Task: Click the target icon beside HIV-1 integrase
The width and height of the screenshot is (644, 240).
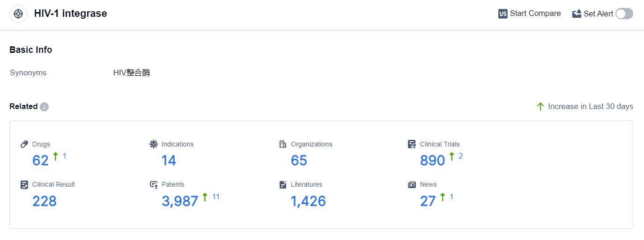Action: (18, 14)
